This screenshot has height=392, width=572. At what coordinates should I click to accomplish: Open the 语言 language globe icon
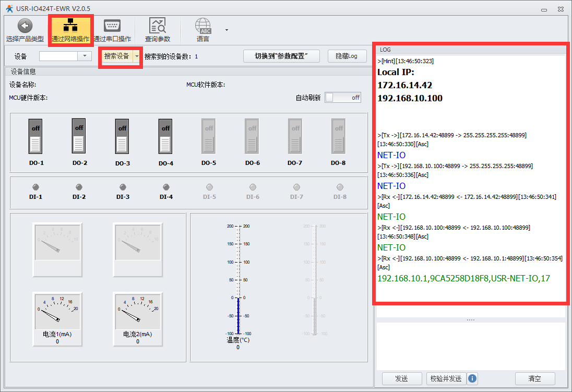(x=203, y=26)
